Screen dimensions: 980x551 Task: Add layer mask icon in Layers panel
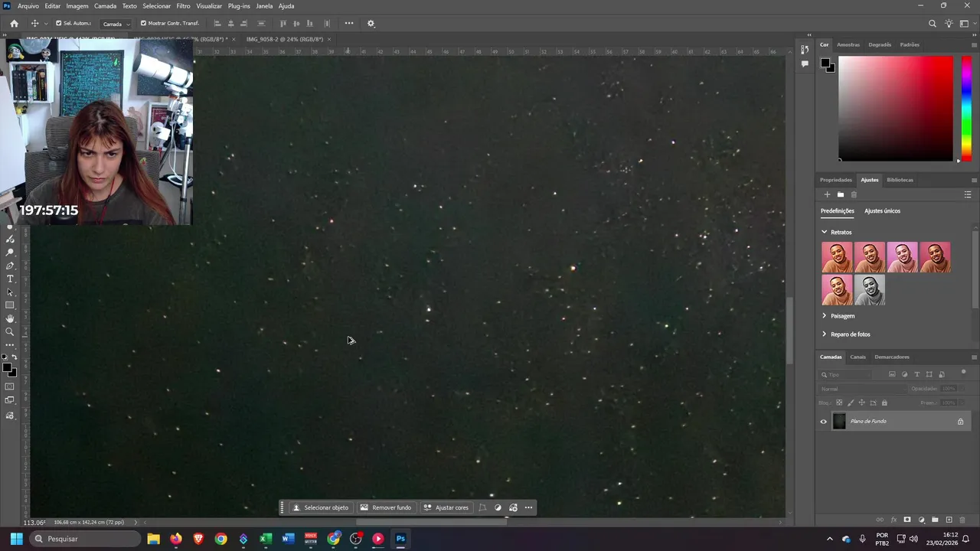pos(907,520)
